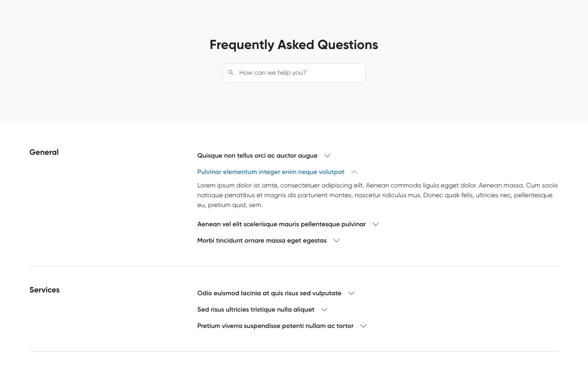
Task: Open the "Quisque non tellus orci ac auctor augue" question
Action: coord(257,156)
